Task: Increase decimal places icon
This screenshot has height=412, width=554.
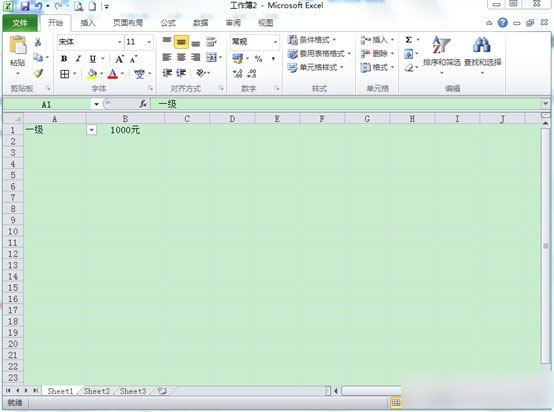Action: [x=237, y=73]
